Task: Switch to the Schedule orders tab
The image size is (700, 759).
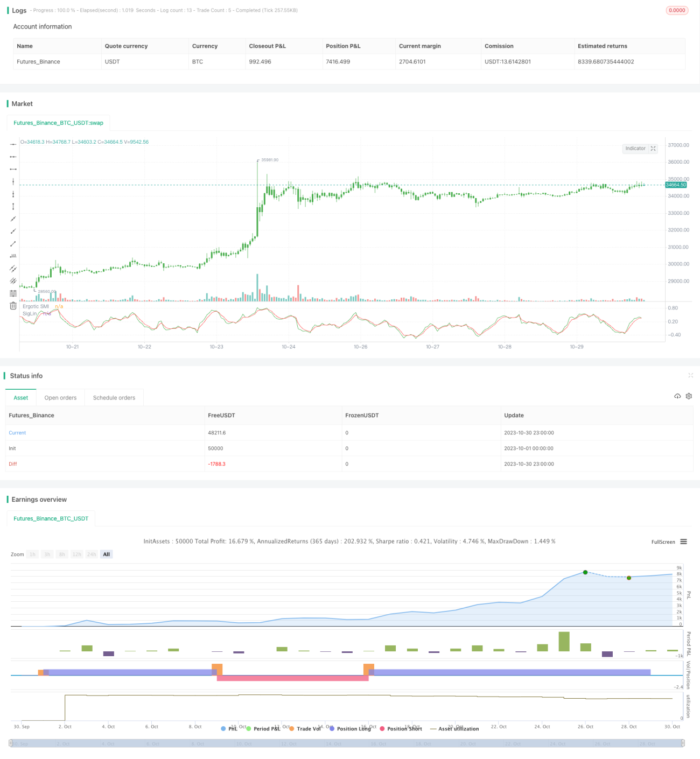Action: [x=114, y=398]
